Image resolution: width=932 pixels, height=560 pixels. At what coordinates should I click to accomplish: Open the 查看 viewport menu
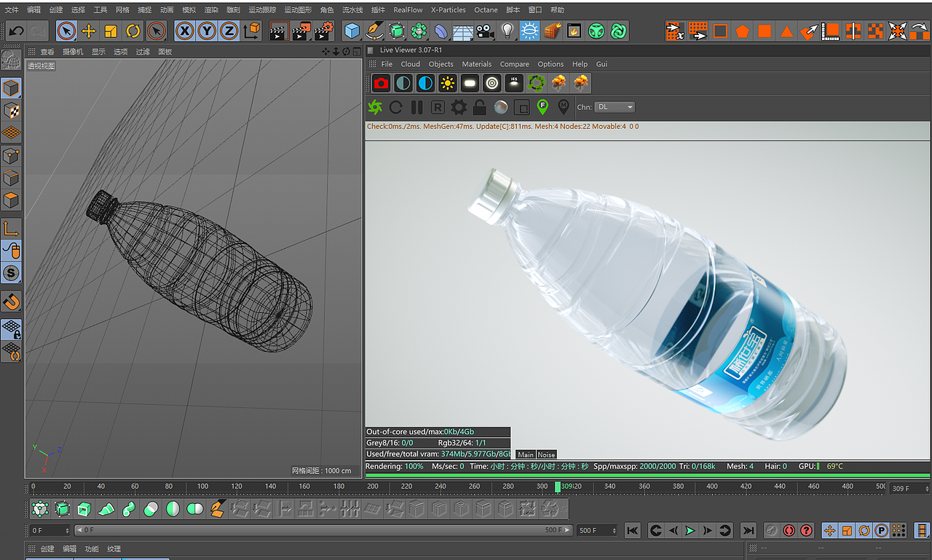coord(47,52)
